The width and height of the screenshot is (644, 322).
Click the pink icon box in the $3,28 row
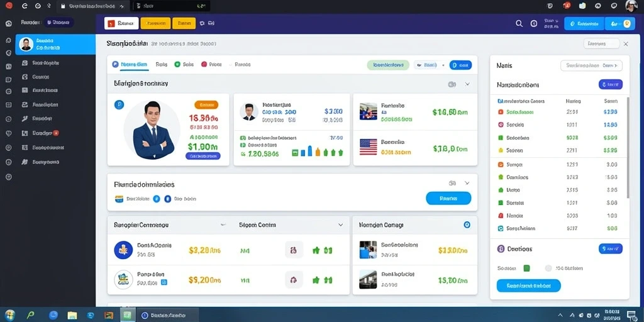(294, 250)
